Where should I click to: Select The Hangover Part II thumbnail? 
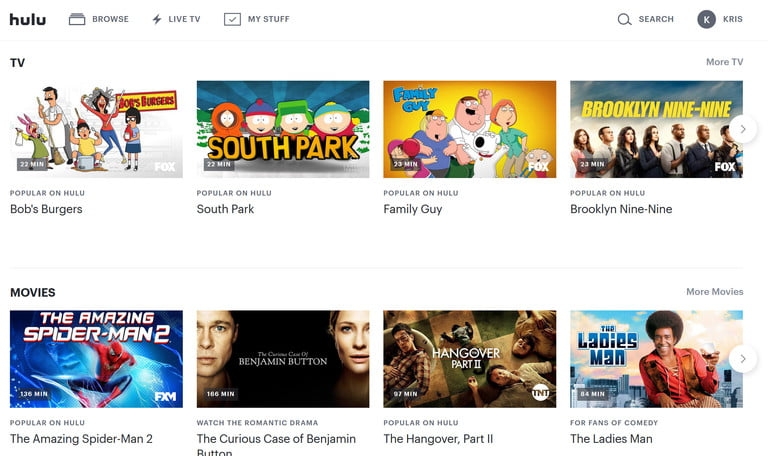click(469, 358)
